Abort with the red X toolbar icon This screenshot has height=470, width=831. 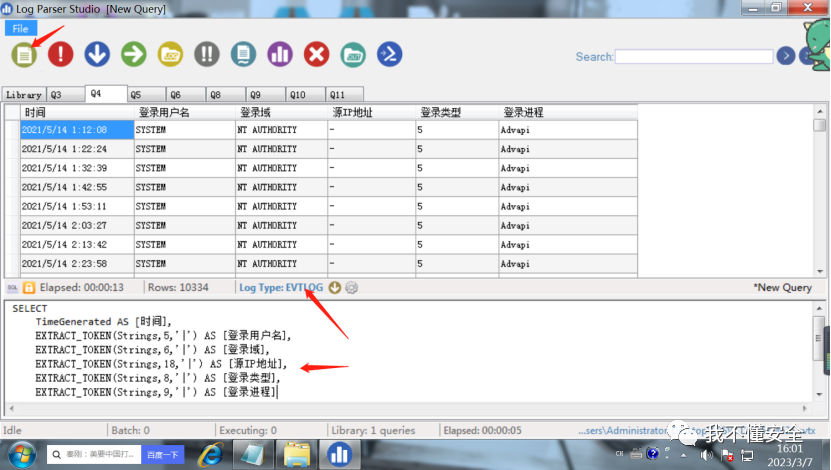point(316,54)
